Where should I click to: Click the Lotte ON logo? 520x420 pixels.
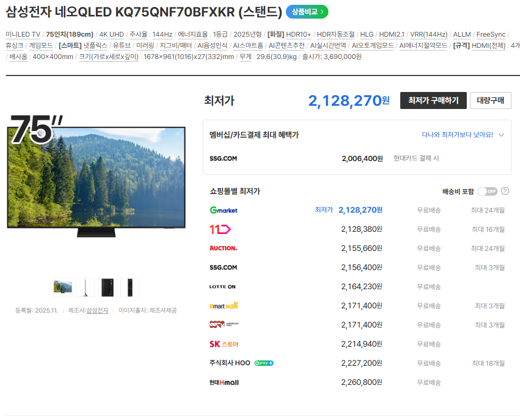click(222, 287)
